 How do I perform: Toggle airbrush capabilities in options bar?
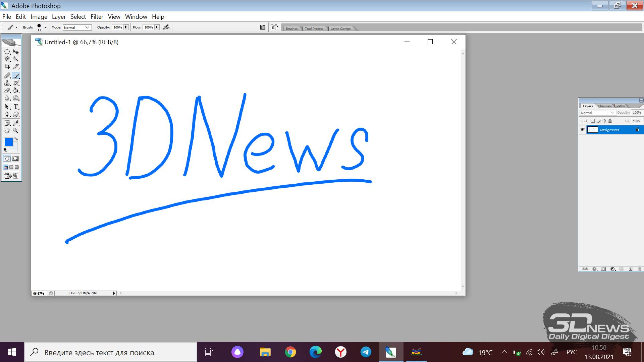(166, 27)
